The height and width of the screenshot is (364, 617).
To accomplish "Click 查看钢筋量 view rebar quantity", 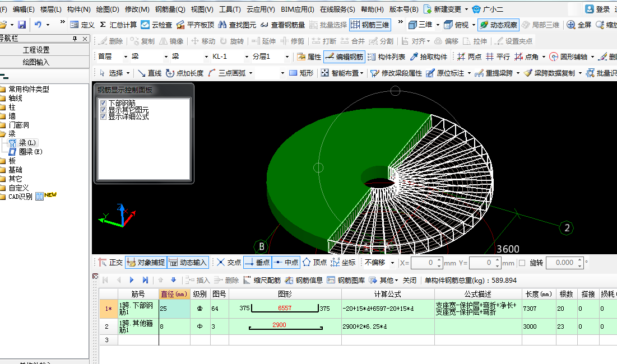I will point(282,25).
